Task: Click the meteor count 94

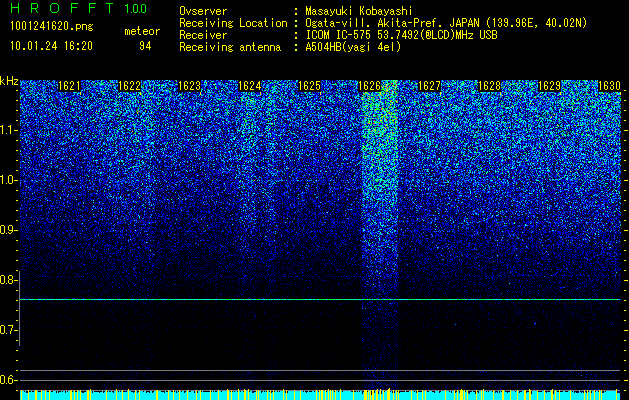Action: point(145,46)
